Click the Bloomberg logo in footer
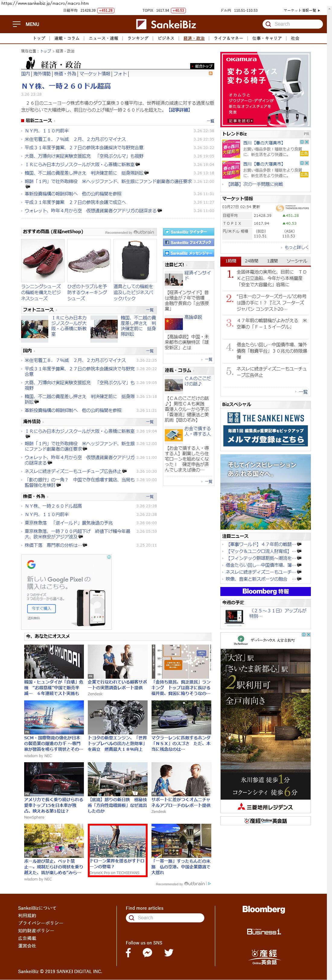Viewport: 332px width, 980px height. click(263, 909)
